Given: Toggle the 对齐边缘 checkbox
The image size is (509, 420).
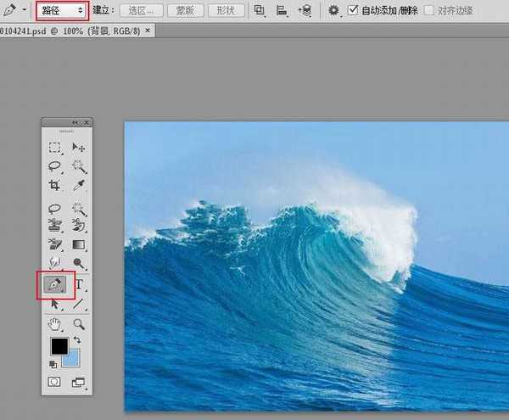Looking at the screenshot, I should 430,11.
